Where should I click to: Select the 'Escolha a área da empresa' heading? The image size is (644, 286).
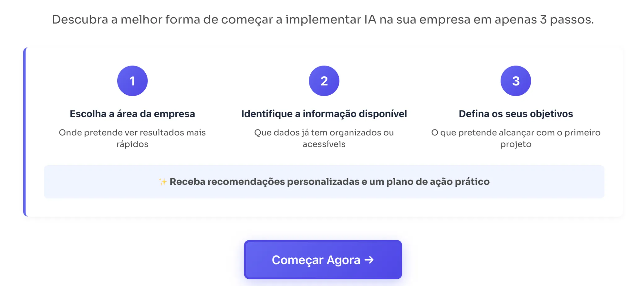pos(132,114)
